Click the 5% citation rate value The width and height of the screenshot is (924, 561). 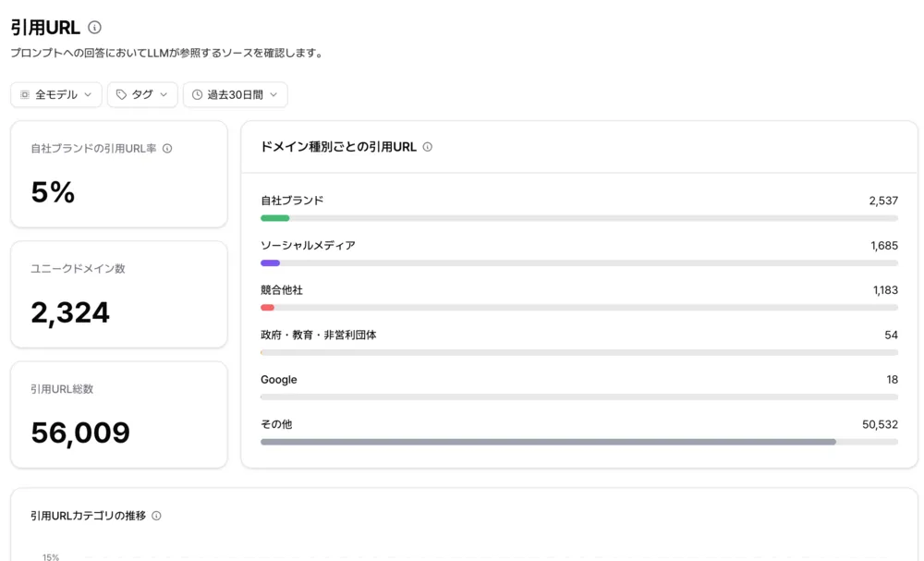[53, 192]
